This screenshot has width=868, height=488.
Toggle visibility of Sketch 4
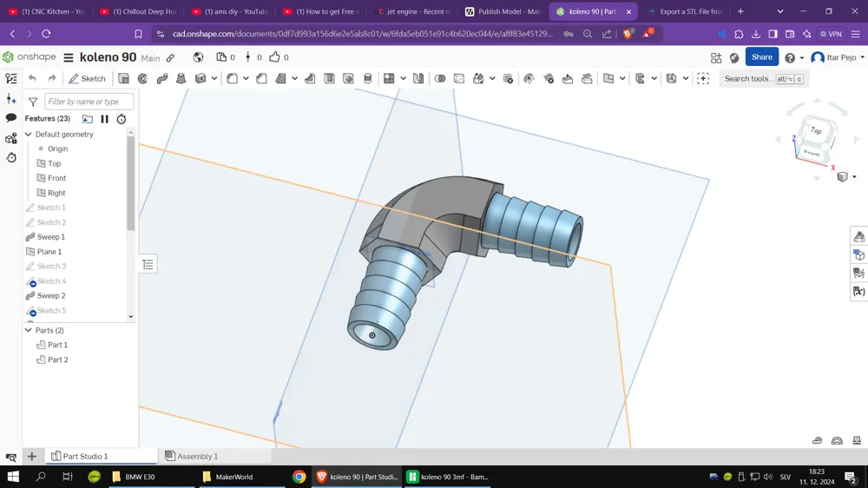point(30,281)
